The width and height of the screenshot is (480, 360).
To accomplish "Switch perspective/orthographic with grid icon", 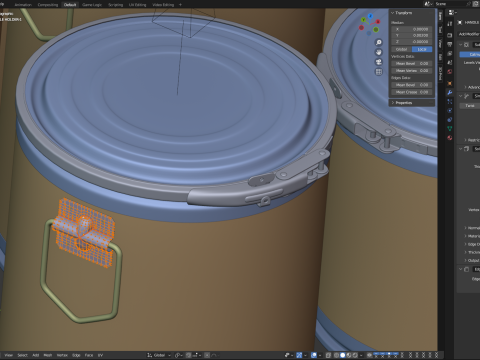I will [379, 71].
